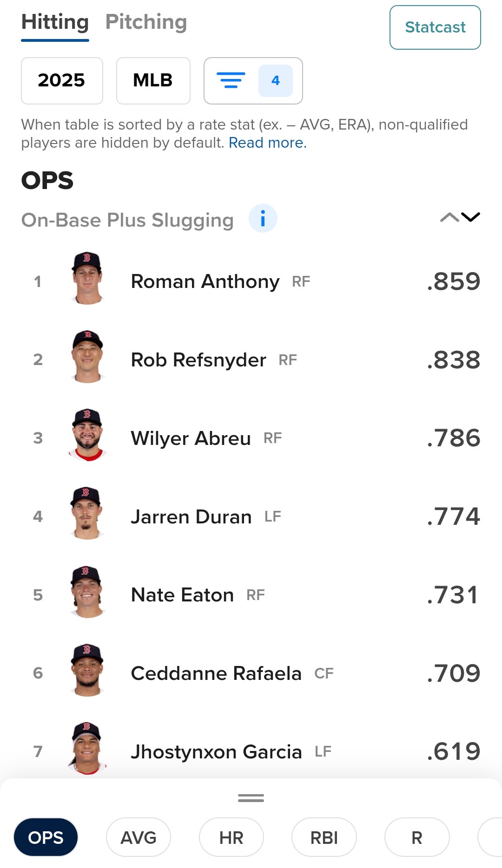
Task: Open the Read more link
Action: click(267, 143)
